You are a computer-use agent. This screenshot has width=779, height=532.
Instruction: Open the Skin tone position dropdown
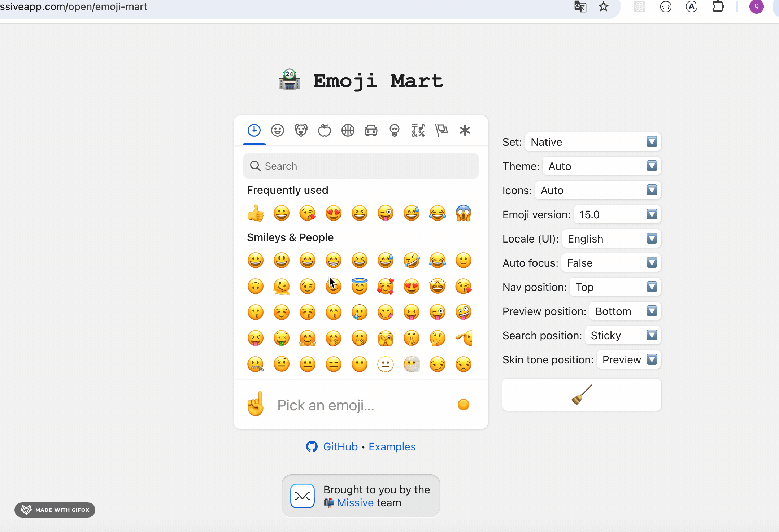628,360
